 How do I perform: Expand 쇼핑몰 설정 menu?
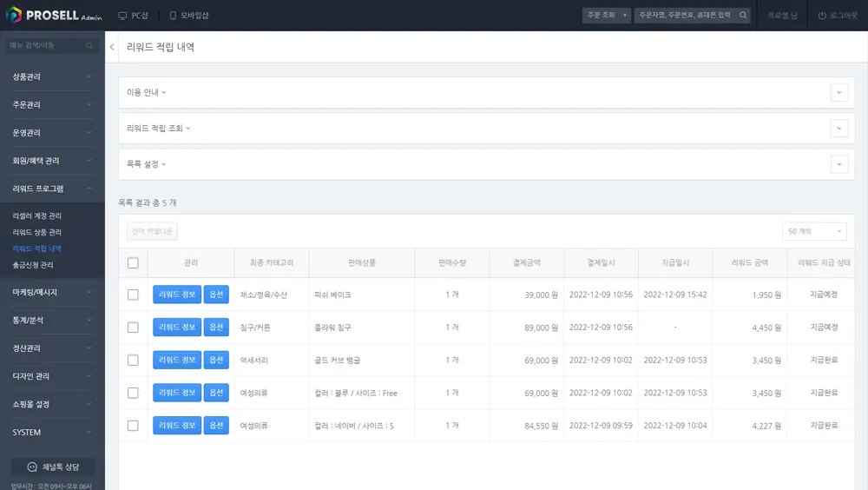(53, 404)
